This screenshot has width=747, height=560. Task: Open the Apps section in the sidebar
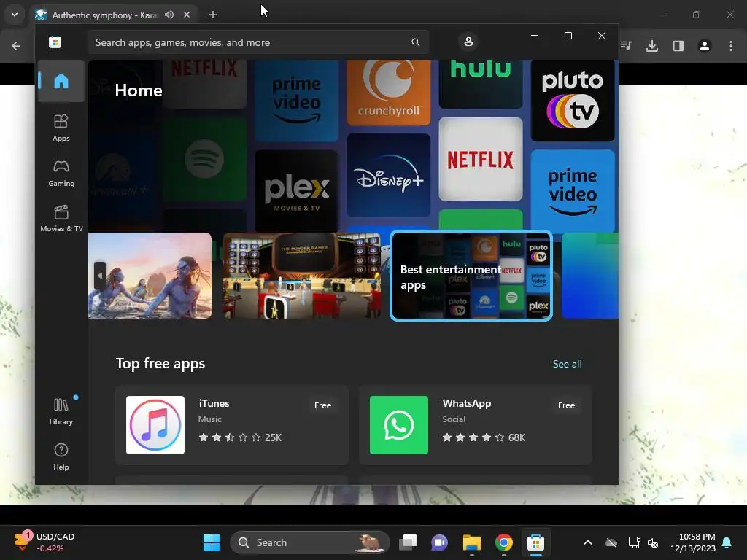[61, 128]
